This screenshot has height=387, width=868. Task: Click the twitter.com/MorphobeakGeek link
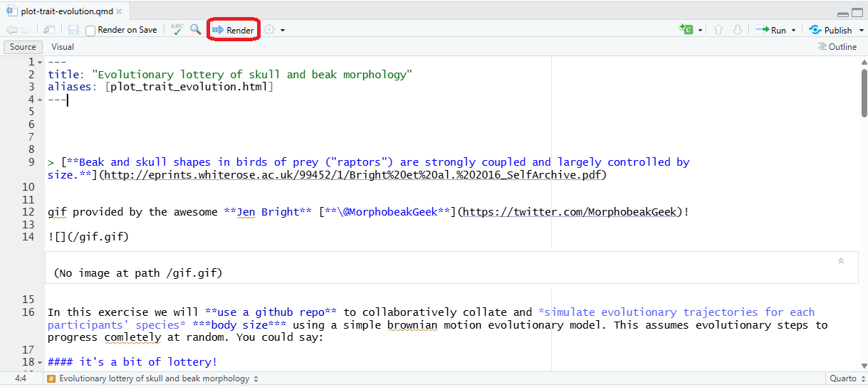pos(570,212)
